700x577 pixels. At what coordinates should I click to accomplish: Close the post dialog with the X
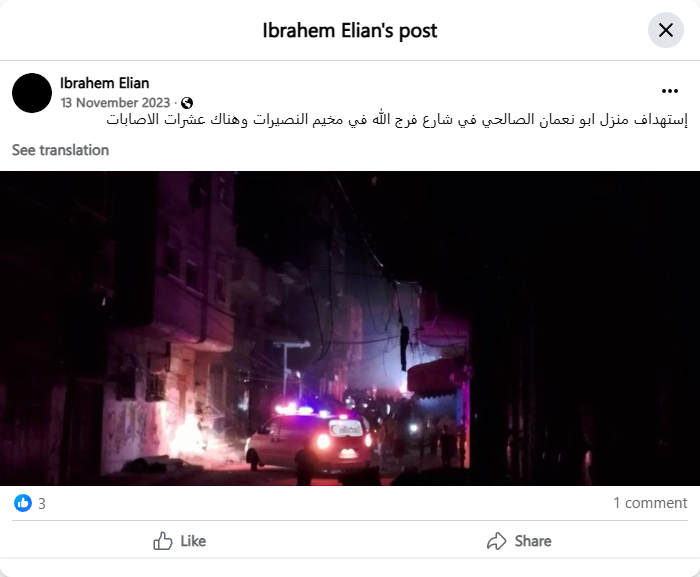click(666, 30)
